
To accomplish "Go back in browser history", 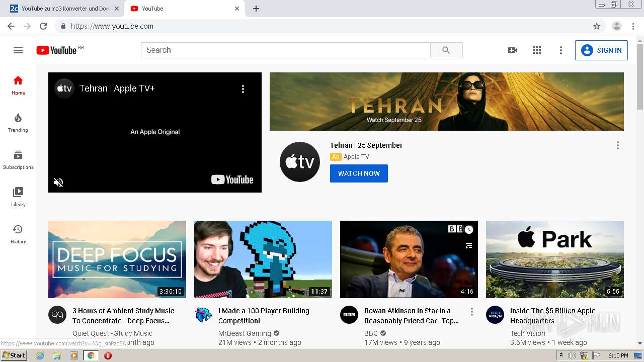I will (x=11, y=26).
